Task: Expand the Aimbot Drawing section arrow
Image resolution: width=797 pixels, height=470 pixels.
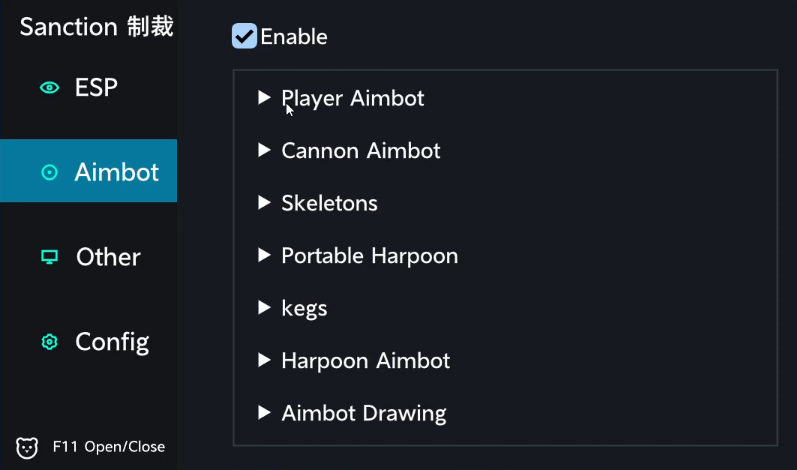Action: [x=264, y=412]
